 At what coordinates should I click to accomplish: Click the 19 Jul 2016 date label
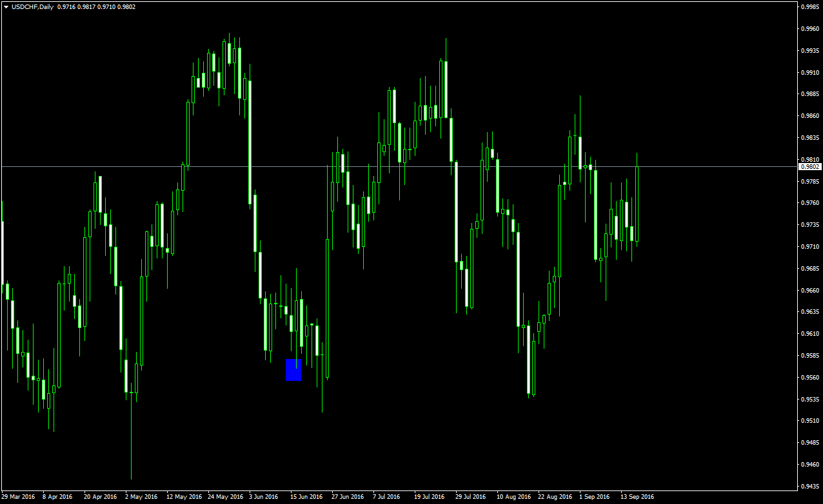coord(429,497)
